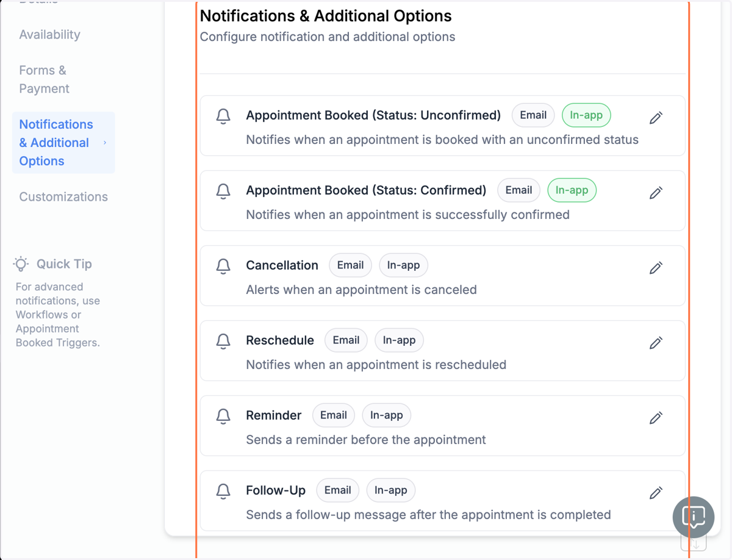Click 'Appointment Booked (Status: Confirmed)' title

click(366, 190)
